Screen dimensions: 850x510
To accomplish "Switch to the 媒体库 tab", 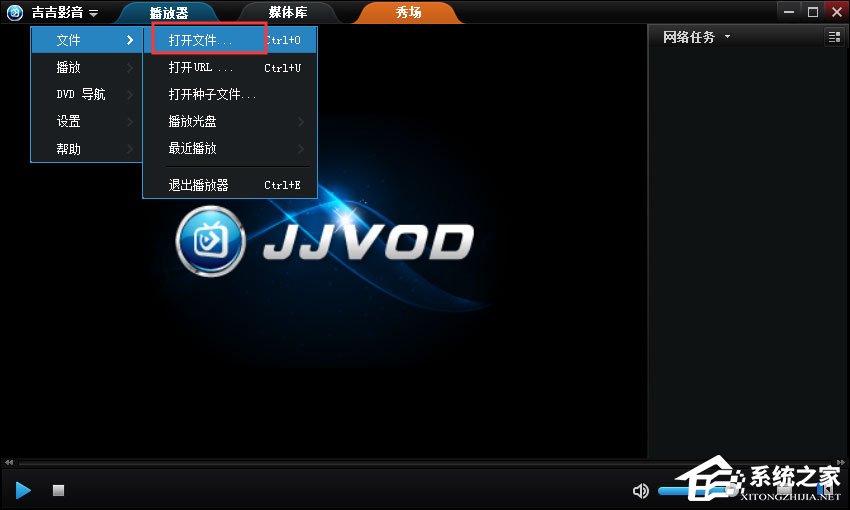I will click(288, 12).
